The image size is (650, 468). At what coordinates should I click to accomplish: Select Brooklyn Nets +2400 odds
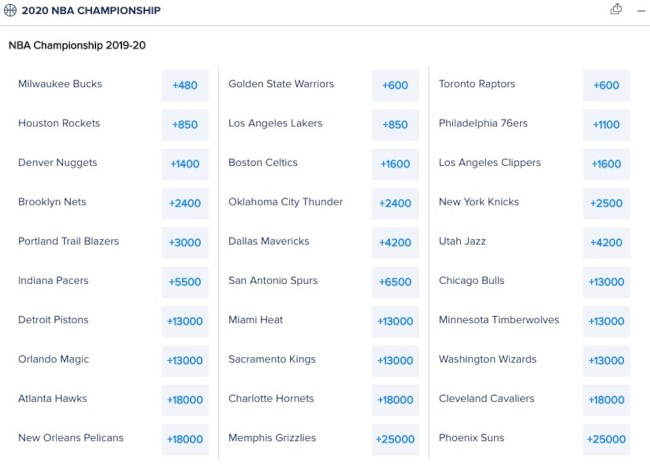[x=185, y=203]
